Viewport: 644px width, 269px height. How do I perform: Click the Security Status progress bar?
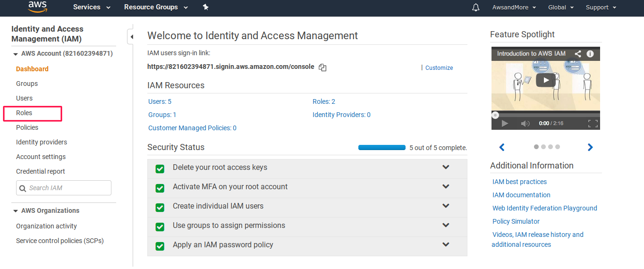(382, 148)
